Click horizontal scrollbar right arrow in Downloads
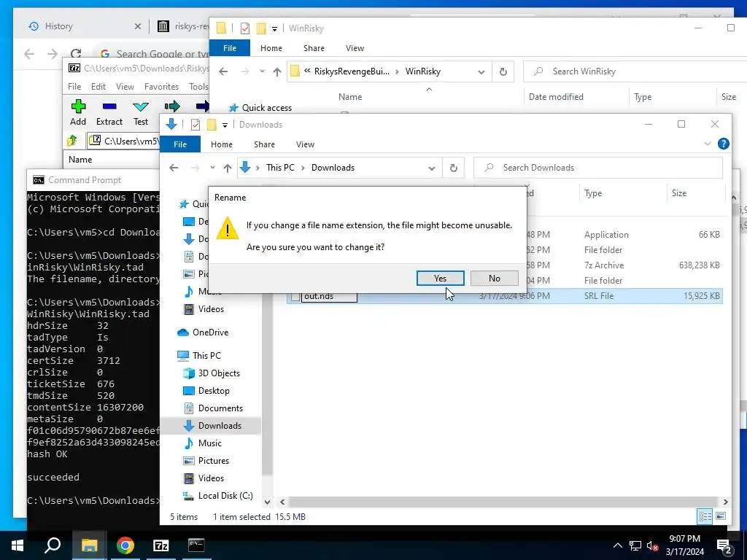Screen dimensions: 747x560 726,502
